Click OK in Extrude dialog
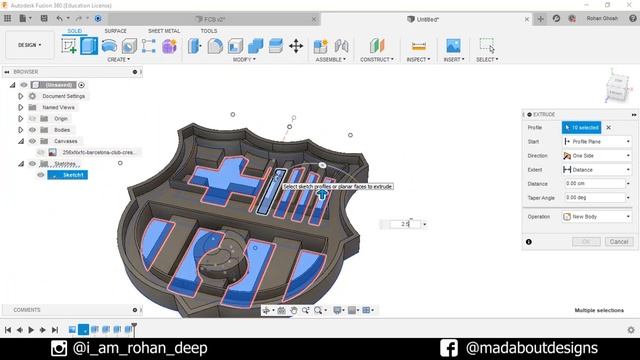The image size is (640, 360). 586,242
